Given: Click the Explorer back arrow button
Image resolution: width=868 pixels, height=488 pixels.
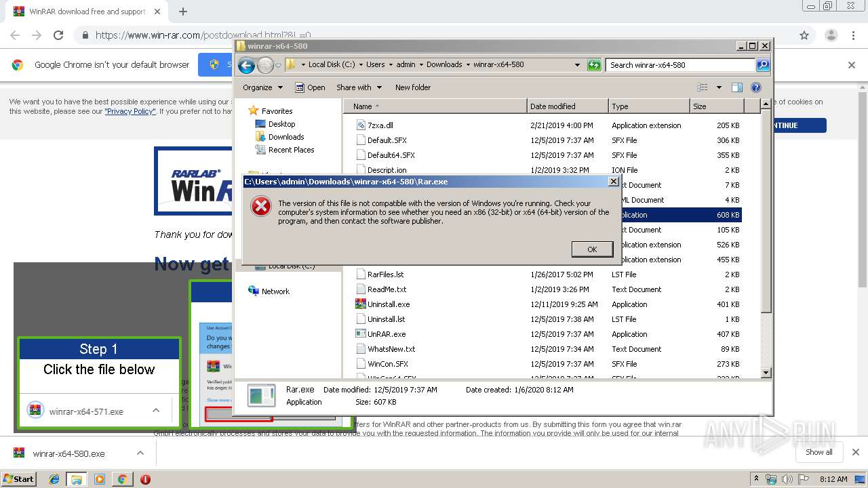Looking at the screenshot, I should 247,65.
